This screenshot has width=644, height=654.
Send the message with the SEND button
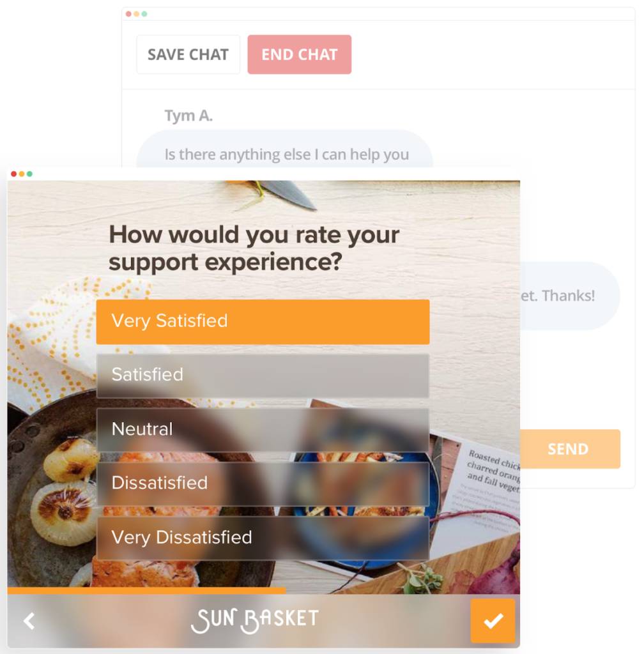pyautogui.click(x=570, y=449)
